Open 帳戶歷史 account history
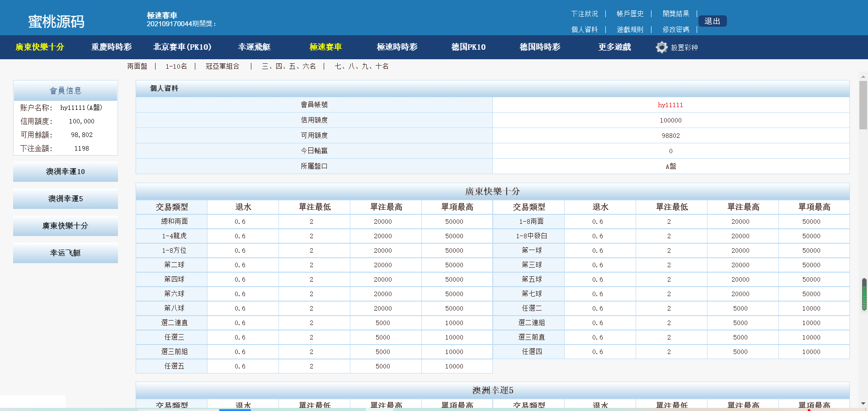This screenshot has height=411, width=868. (630, 14)
